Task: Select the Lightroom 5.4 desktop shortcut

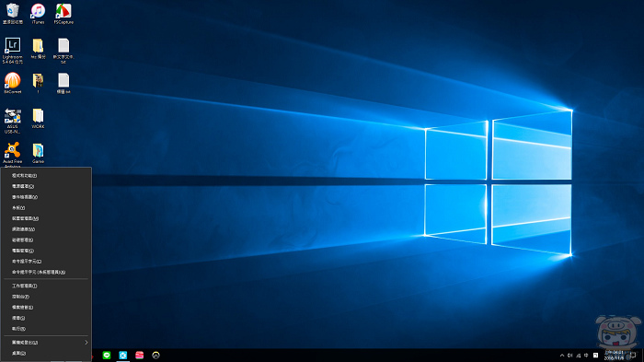Action: click(13, 51)
